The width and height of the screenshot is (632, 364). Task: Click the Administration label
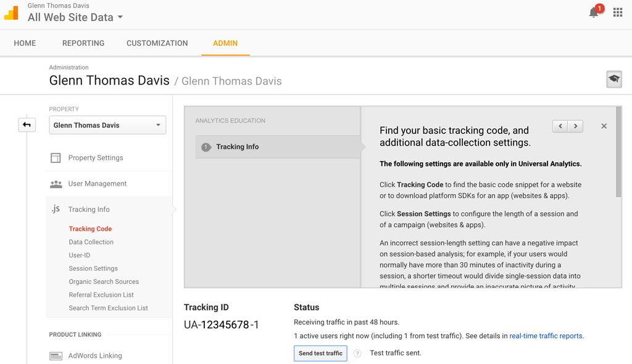click(69, 67)
